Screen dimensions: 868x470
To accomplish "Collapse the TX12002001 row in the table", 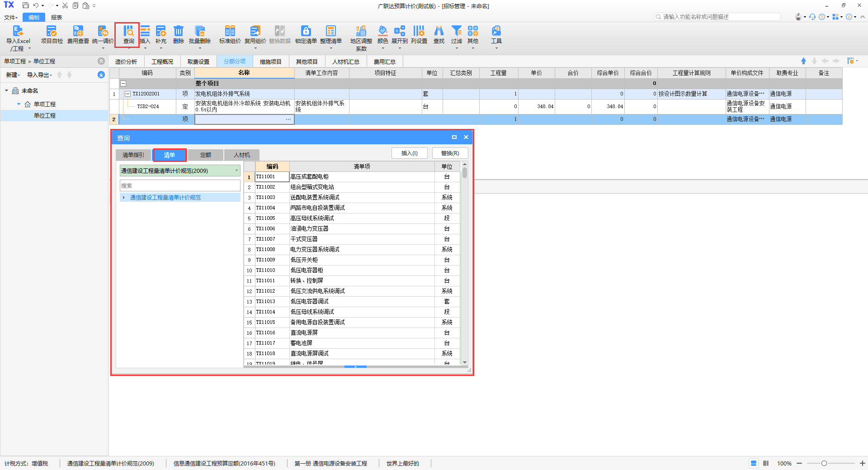I will pyautogui.click(x=127, y=94).
